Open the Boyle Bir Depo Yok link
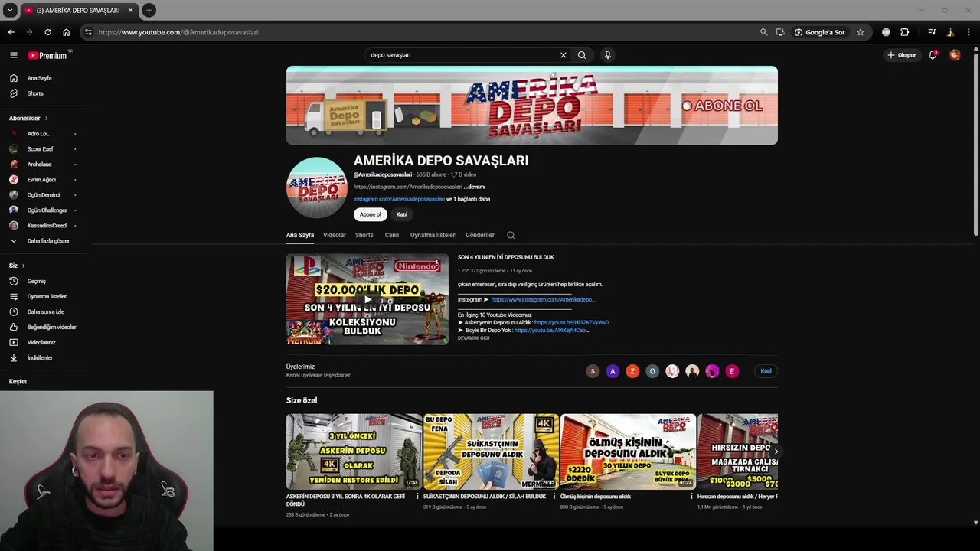 pos(551,330)
